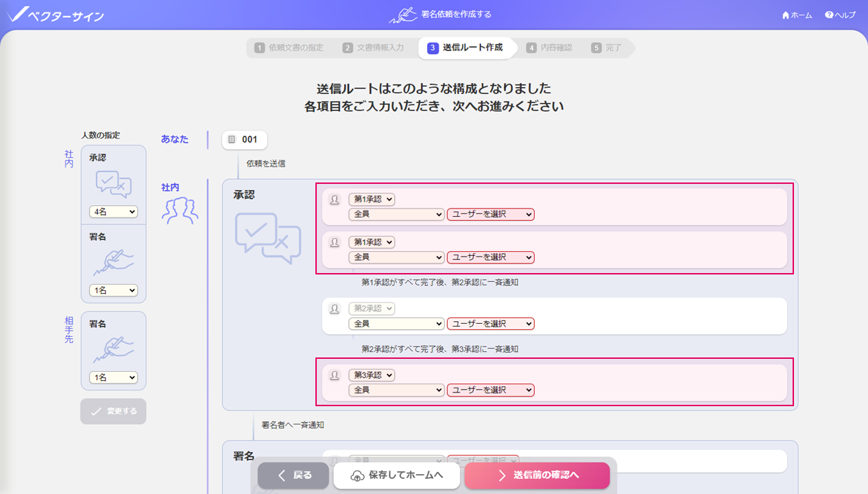Click the signing hand icon in 相手先 署名 sidebar

113,351
